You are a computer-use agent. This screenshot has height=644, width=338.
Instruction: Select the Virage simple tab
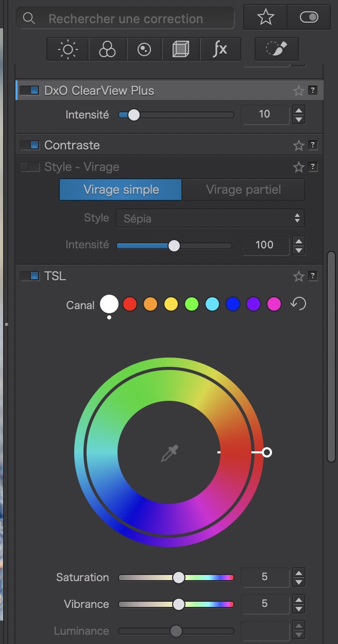pyautogui.click(x=121, y=190)
